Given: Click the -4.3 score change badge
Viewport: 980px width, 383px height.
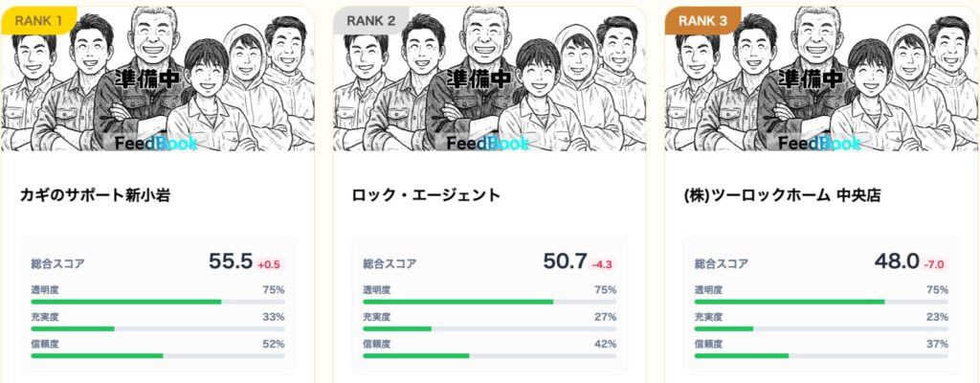Looking at the screenshot, I should (603, 264).
